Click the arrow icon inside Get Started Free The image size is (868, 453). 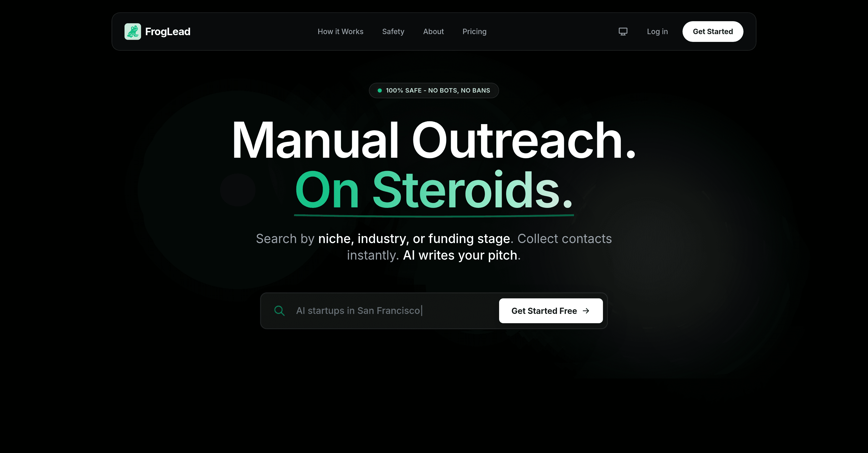[586, 311]
